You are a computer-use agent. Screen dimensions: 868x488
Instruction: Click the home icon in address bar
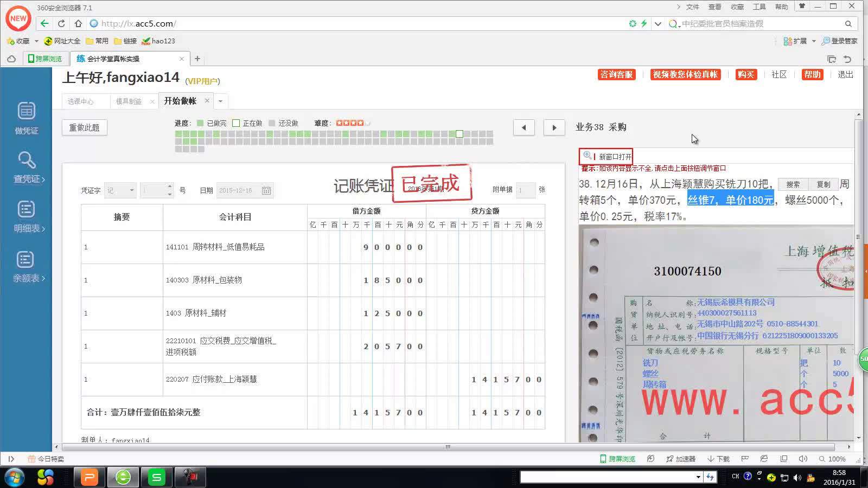79,23
